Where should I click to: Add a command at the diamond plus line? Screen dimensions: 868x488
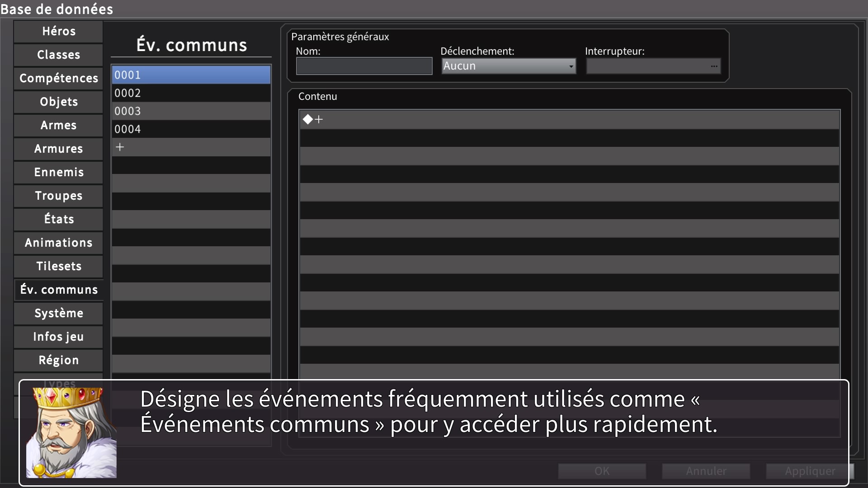click(570, 120)
